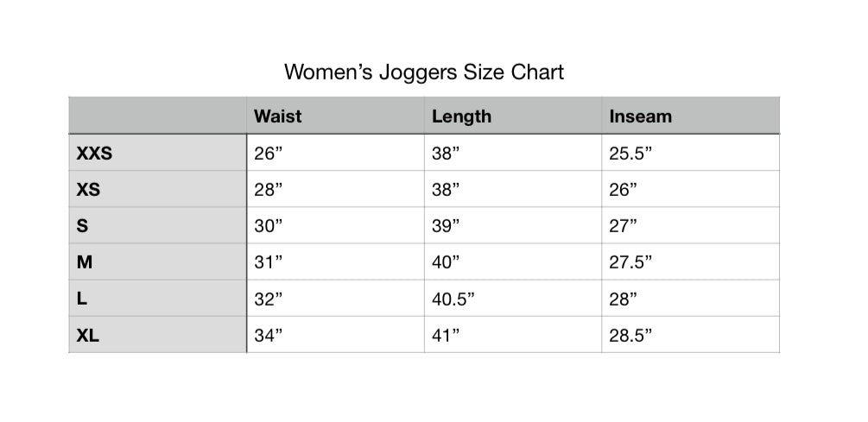
Task: Select the 39” length cell for S
Action: pos(446,226)
